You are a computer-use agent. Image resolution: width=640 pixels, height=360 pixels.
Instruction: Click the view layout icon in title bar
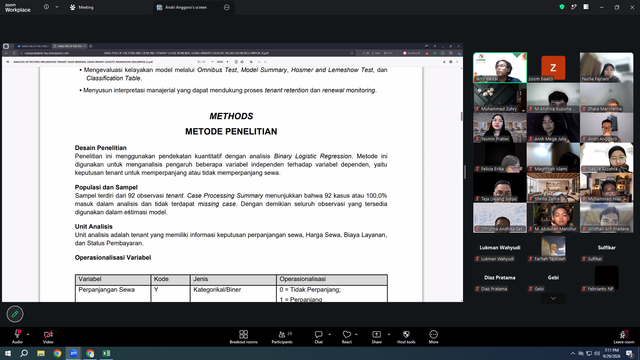coord(586,7)
